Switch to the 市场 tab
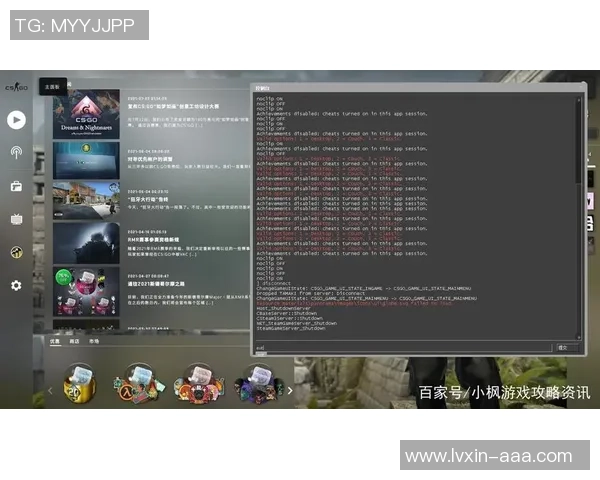The image size is (600, 480). tap(94, 341)
